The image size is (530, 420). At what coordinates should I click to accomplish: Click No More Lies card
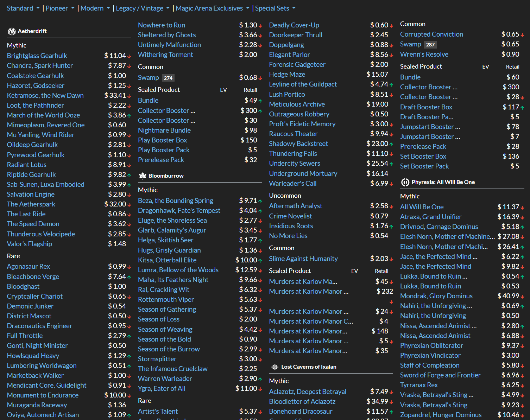(x=288, y=236)
